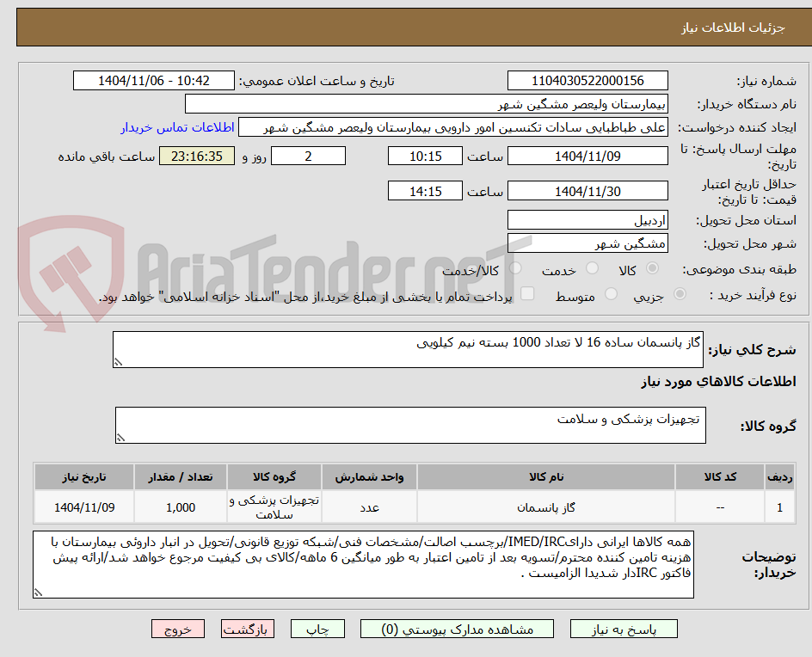The width and height of the screenshot is (812, 657).
Task: Click the بازگشت back button
Action: coord(248,629)
